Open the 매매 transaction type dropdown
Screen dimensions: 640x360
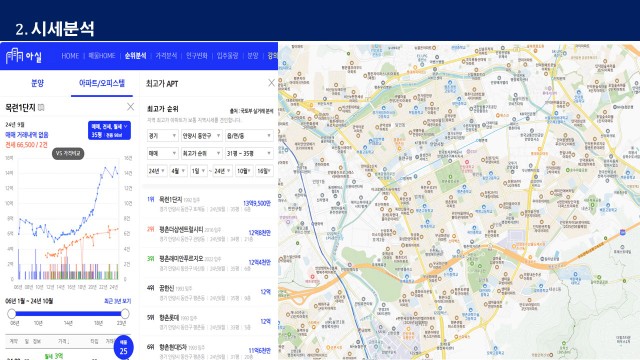pyautogui.click(x=162, y=153)
